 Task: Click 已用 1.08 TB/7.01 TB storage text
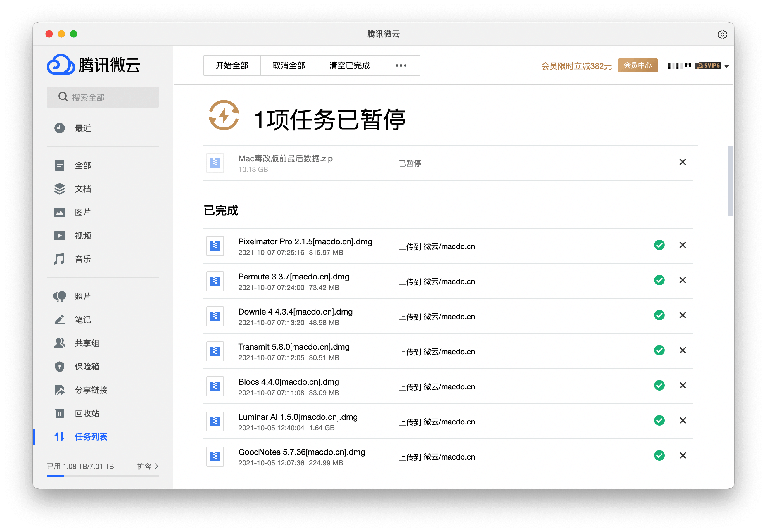[x=80, y=466]
